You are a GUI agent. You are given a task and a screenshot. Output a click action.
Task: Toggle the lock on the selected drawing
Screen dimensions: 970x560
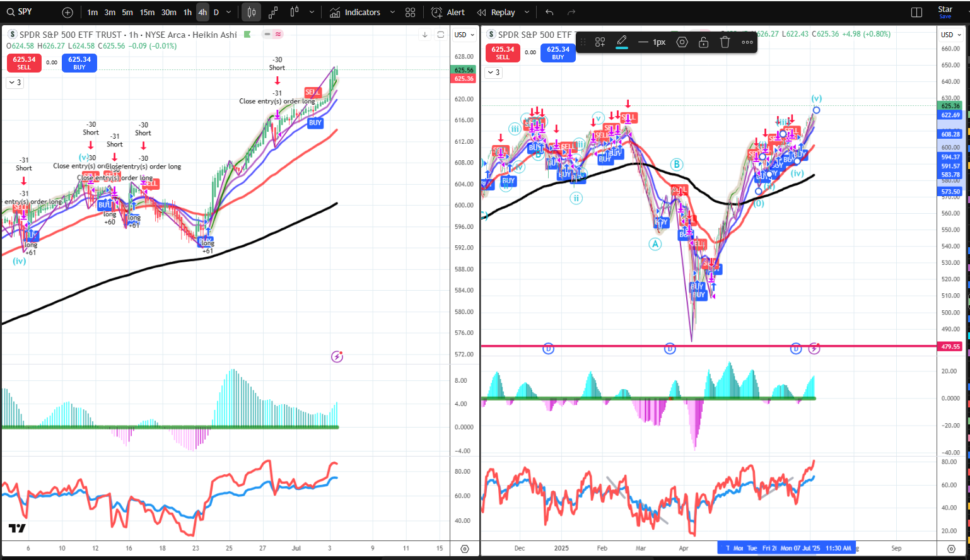[x=703, y=42]
